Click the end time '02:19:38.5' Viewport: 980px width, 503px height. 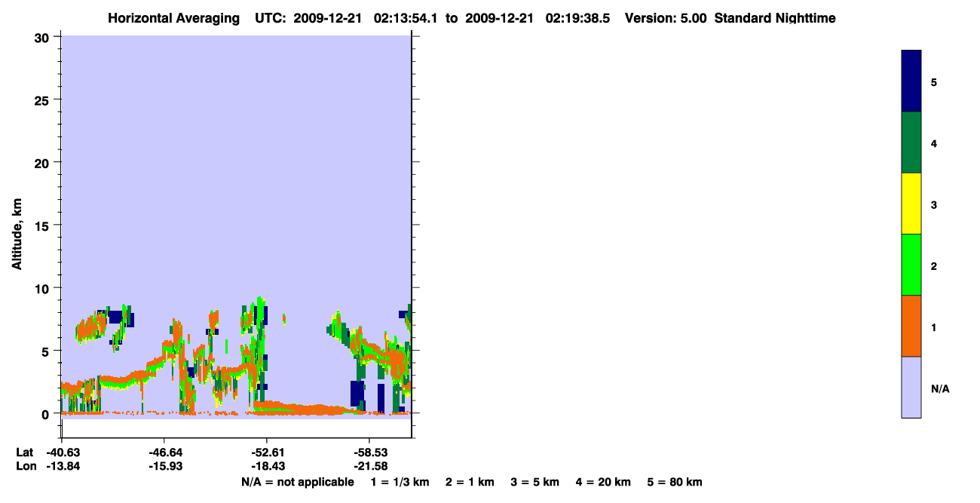(577, 18)
